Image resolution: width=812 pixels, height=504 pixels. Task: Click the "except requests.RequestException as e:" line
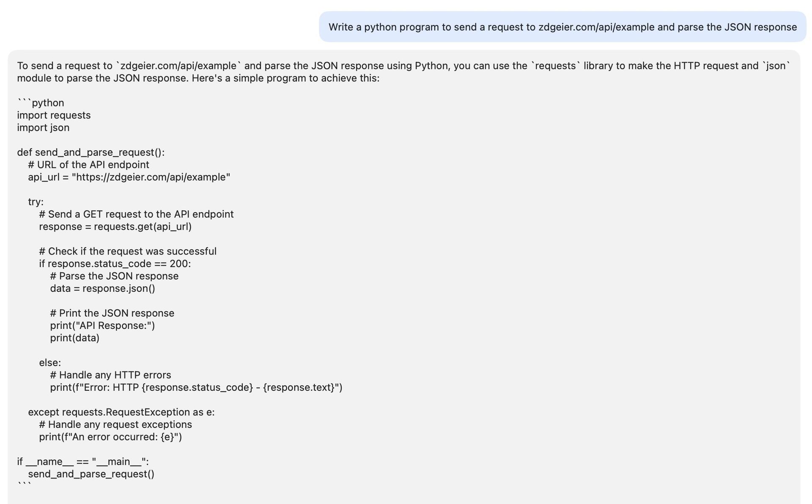(x=121, y=412)
